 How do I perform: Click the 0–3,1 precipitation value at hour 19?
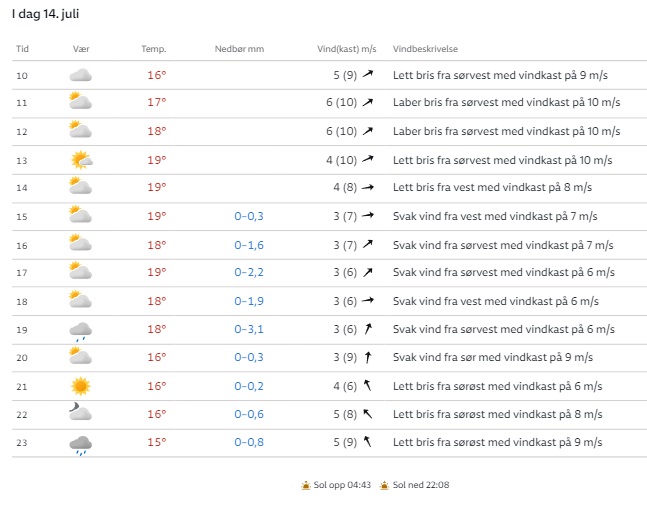point(249,329)
